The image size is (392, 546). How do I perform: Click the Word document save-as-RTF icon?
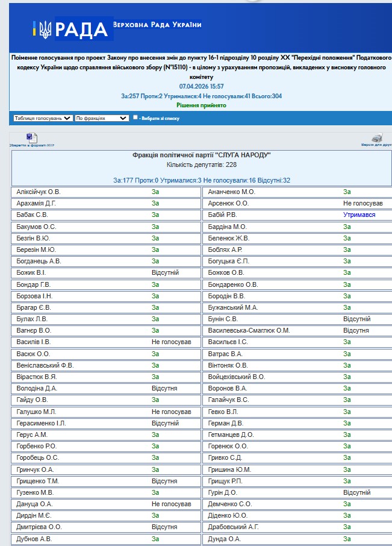[32, 138]
